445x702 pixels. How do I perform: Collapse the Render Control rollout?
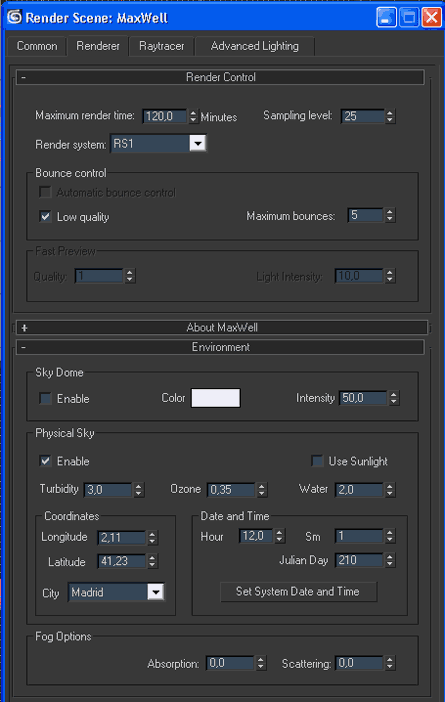220,77
